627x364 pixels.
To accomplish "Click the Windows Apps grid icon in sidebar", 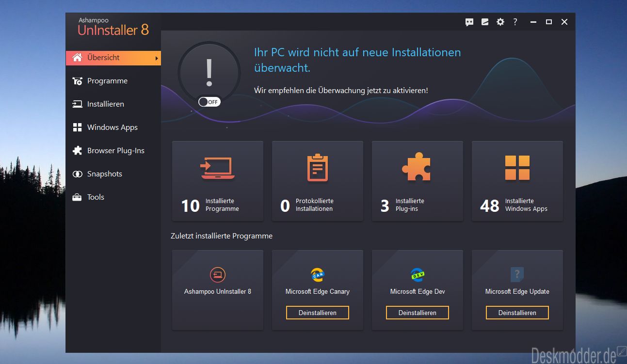I will click(77, 127).
